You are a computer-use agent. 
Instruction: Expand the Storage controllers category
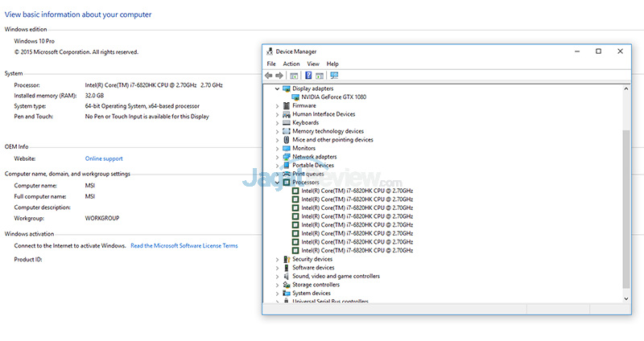coord(277,285)
